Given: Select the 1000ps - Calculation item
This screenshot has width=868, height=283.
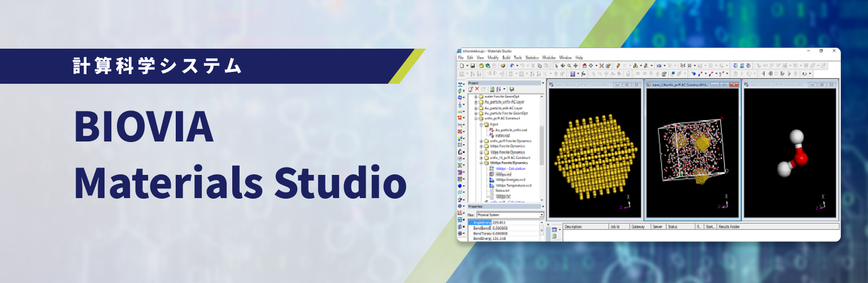Looking at the screenshot, I should pyautogui.click(x=510, y=169).
